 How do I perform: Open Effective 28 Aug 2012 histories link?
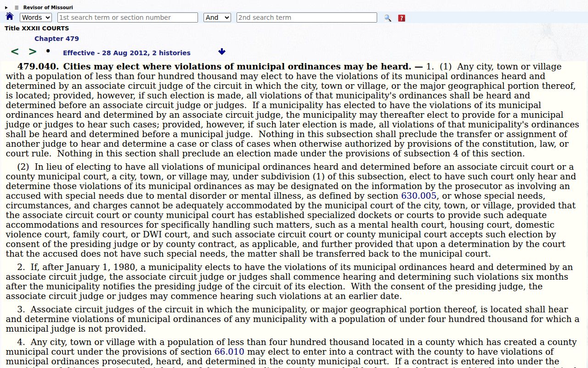127,53
